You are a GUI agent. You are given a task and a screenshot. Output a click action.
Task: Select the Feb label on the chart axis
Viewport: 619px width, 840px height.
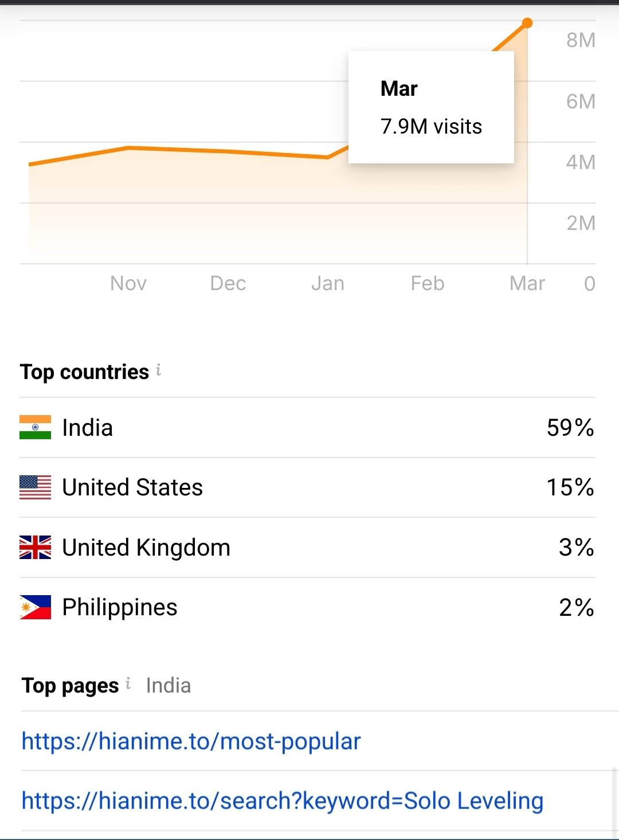coord(428,283)
